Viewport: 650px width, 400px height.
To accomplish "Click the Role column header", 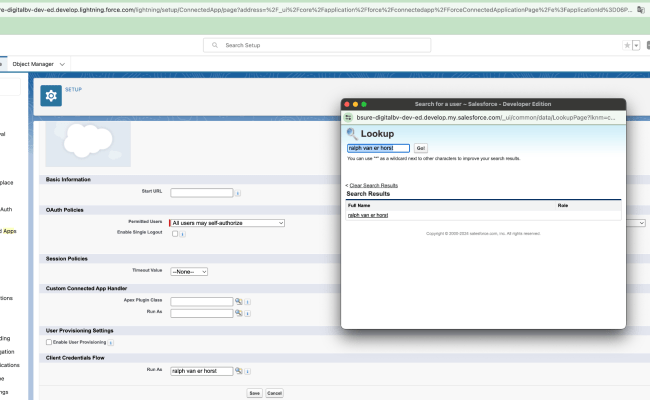I will point(563,206).
